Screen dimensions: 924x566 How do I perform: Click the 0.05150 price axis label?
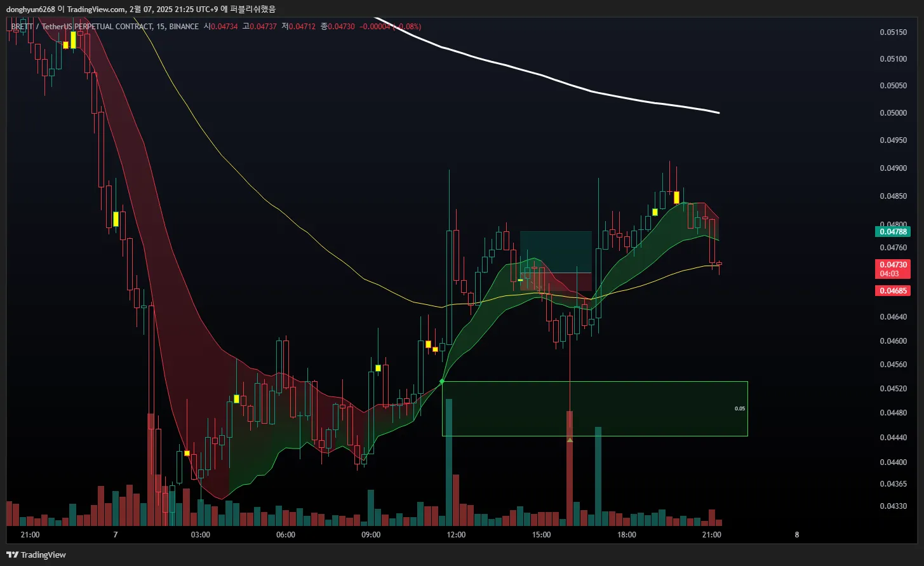(x=893, y=32)
